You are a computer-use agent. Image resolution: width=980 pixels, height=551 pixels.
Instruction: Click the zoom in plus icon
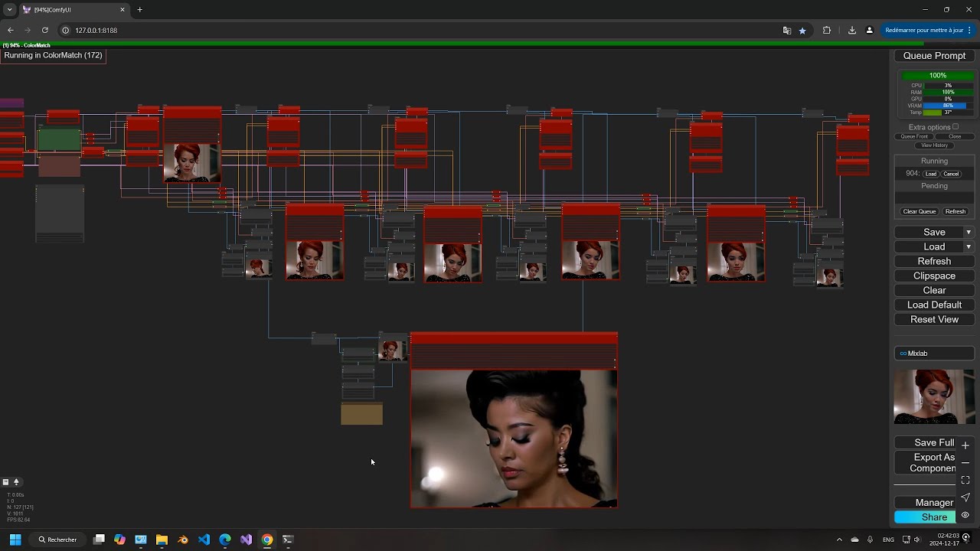965,445
